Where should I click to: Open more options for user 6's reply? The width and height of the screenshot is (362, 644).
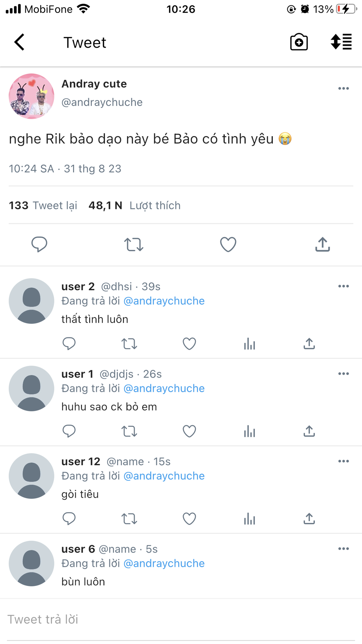344,549
